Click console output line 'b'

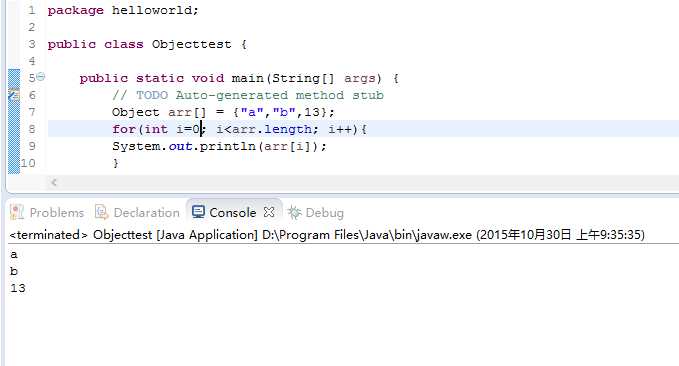pyautogui.click(x=14, y=271)
